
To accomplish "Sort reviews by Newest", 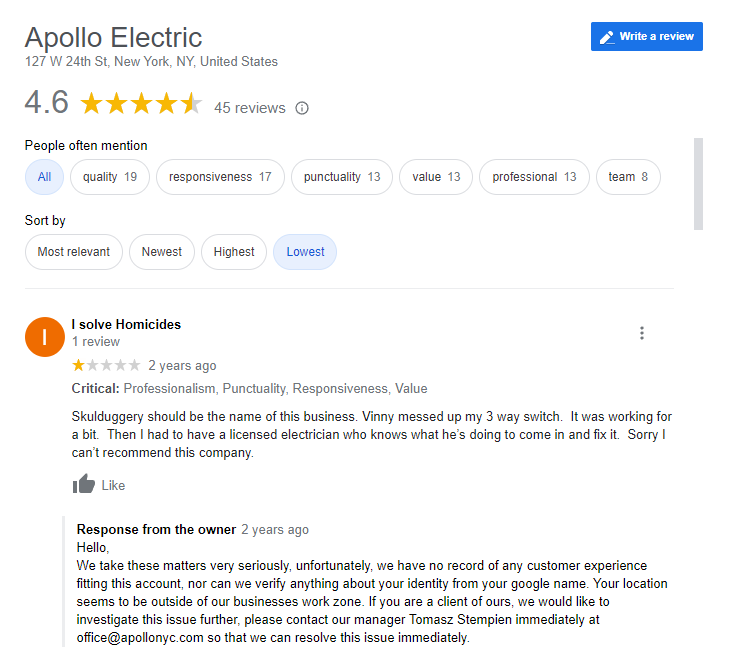I will point(162,252).
